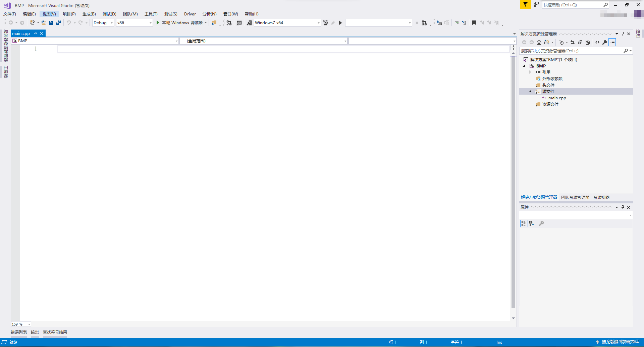The width and height of the screenshot is (644, 347).
Task: Click the New Project toolbar icon
Action: (33, 23)
